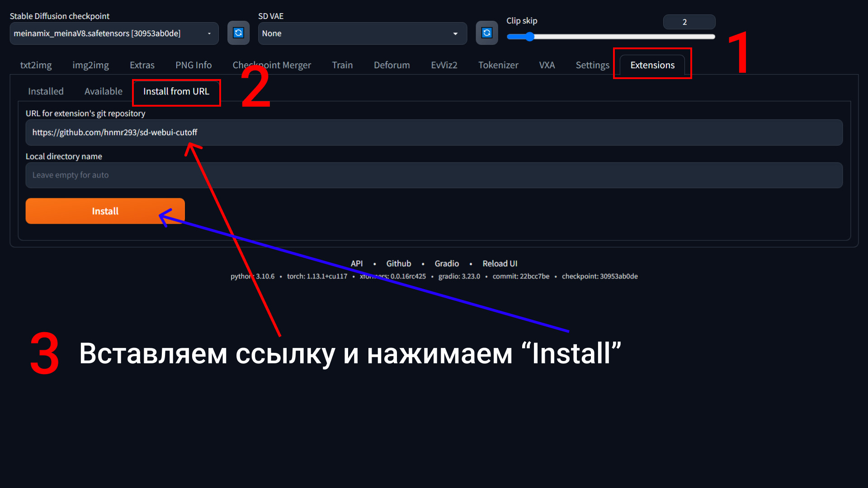Expand the Stable Diffusion checkpoint dropdown
Viewport: 868px width, 488px height.
coord(210,33)
